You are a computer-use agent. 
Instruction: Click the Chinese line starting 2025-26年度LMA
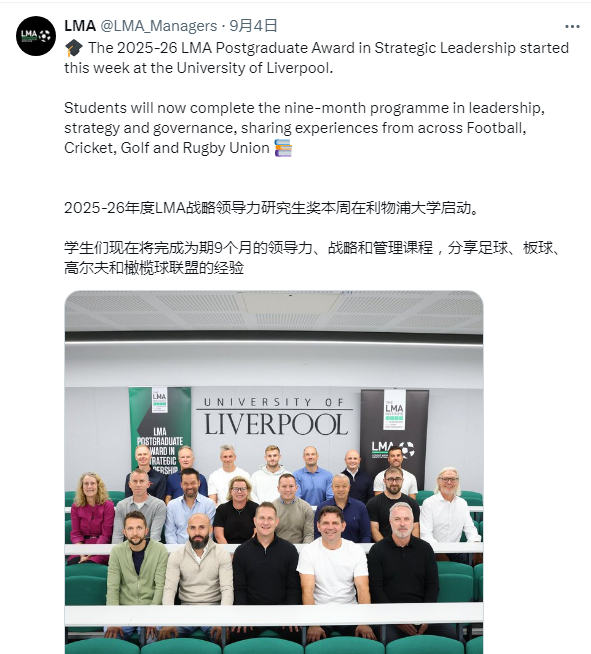point(272,208)
